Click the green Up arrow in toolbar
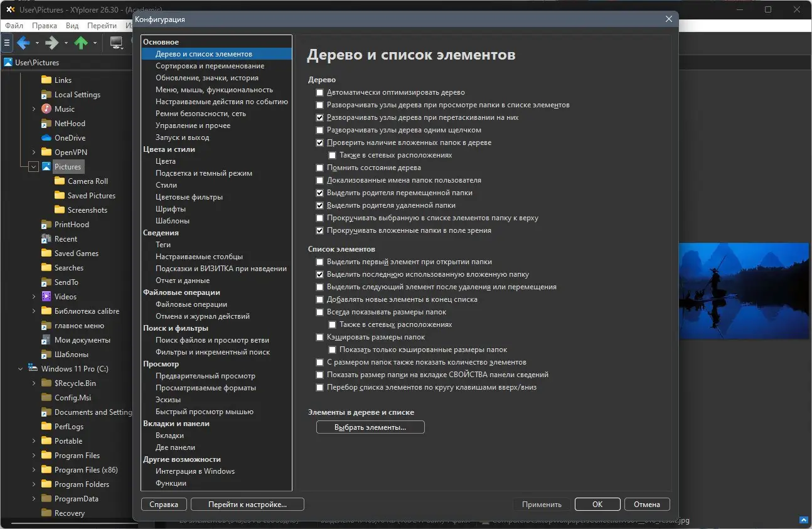This screenshot has width=812, height=529. coord(81,43)
